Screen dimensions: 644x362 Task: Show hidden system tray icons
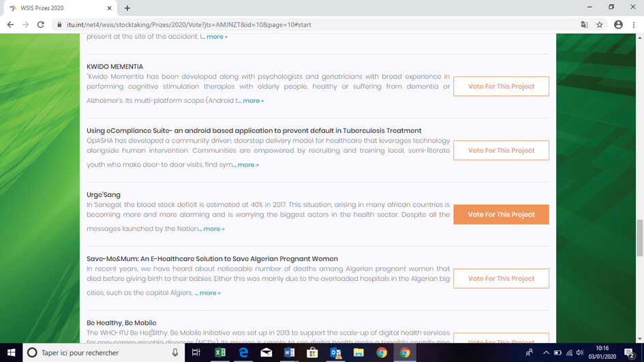[x=546, y=352]
